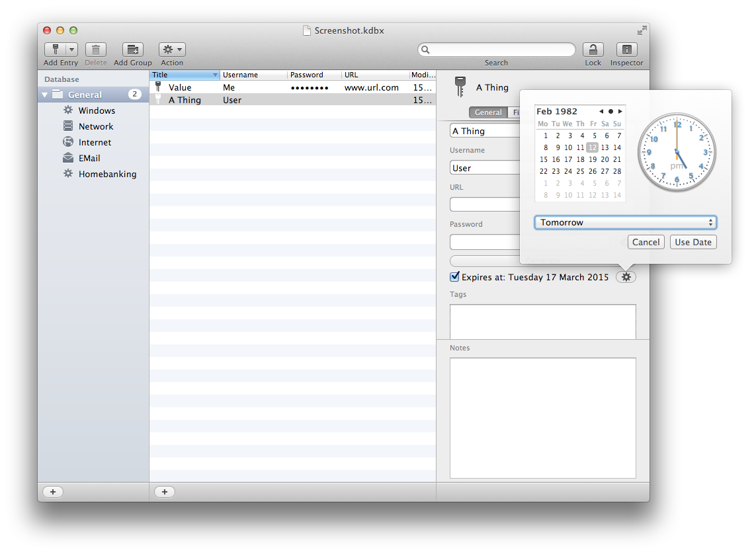
Task: Switch to the General tab
Action: 488,112
